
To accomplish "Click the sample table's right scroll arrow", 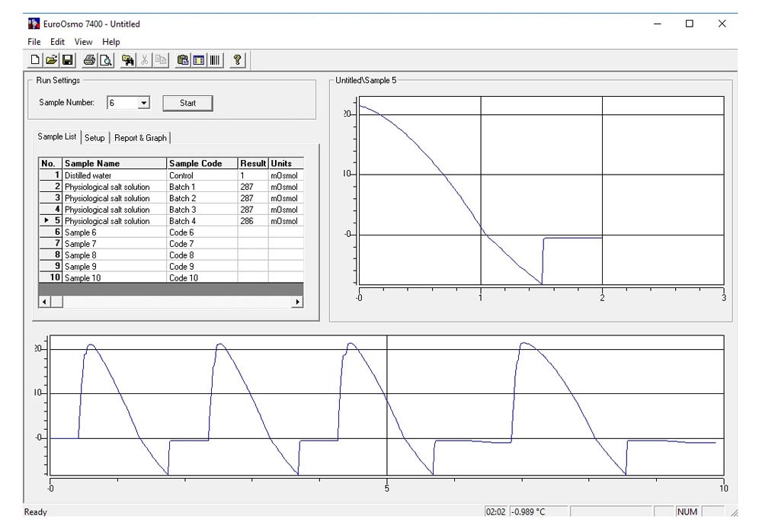I will tap(297, 302).
